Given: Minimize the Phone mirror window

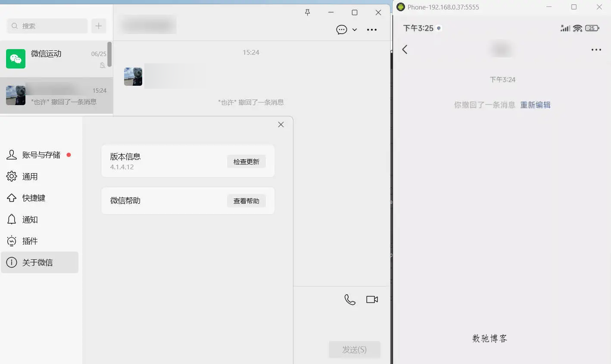Looking at the screenshot, I should pyautogui.click(x=549, y=7).
